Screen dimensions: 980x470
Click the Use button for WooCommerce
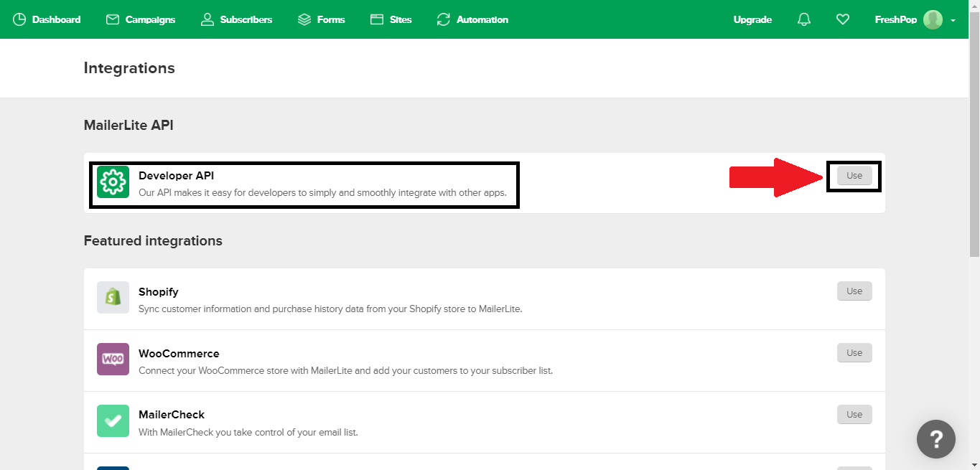click(854, 353)
